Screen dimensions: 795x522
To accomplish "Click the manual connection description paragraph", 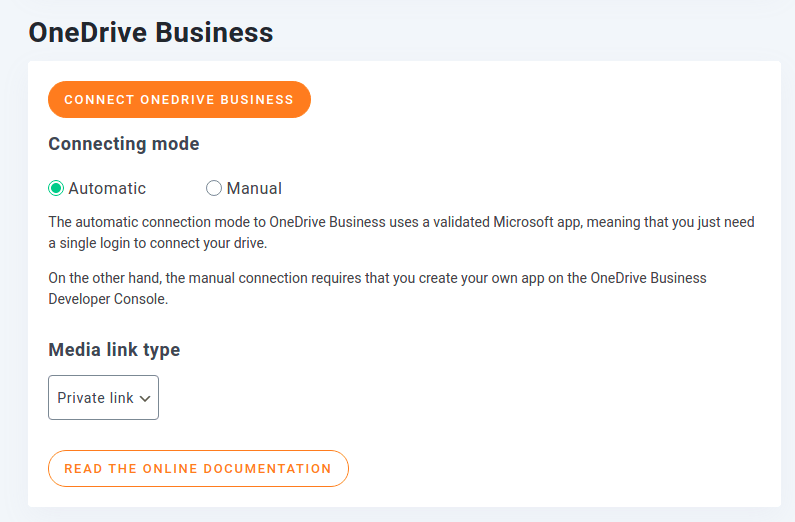I will (377, 288).
